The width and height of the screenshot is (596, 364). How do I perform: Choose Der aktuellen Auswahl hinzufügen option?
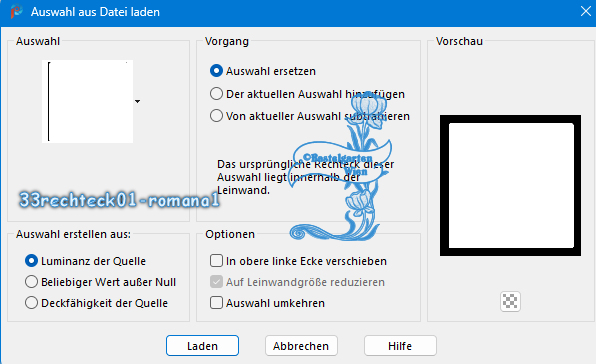click(216, 94)
